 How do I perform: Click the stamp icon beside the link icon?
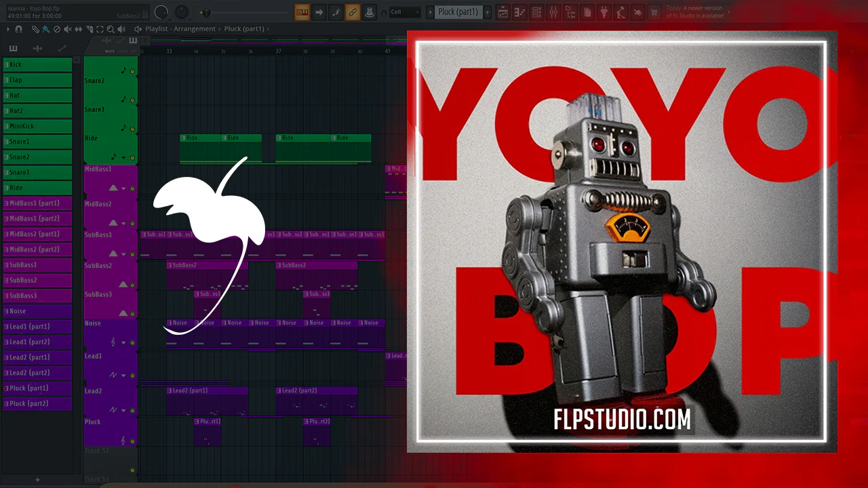click(x=370, y=12)
